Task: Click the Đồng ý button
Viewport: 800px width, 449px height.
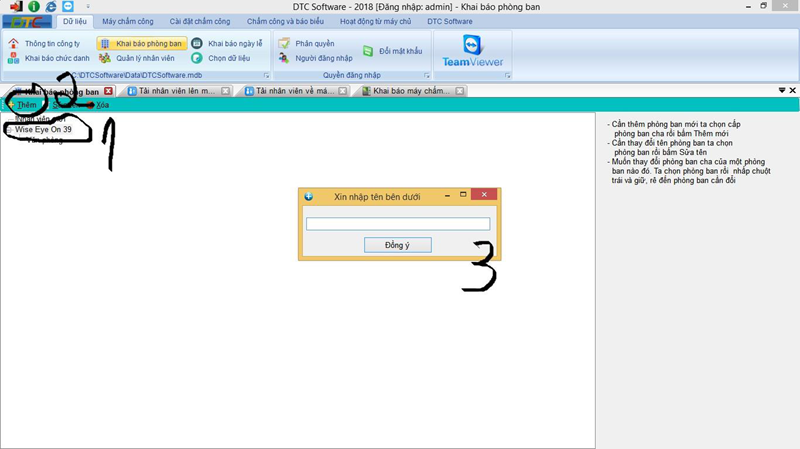Action: (397, 245)
